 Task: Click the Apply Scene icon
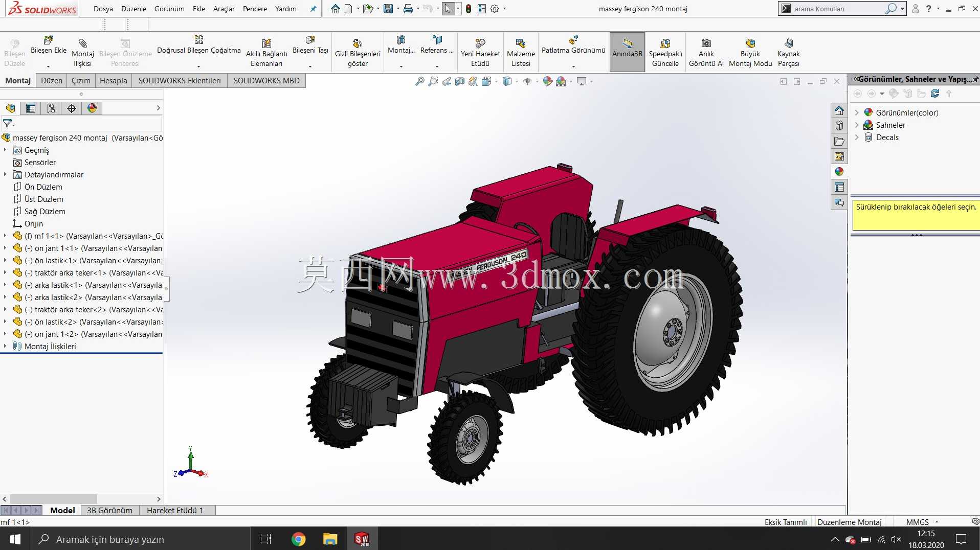(561, 81)
